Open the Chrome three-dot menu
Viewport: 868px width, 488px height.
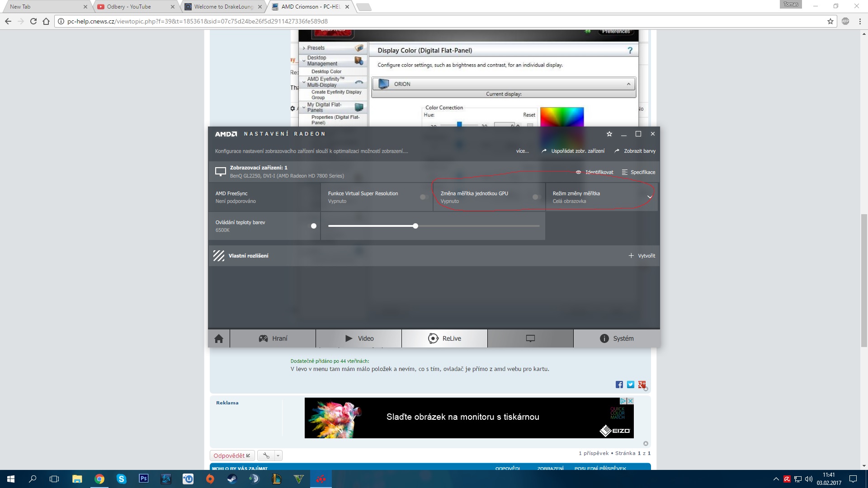point(860,21)
